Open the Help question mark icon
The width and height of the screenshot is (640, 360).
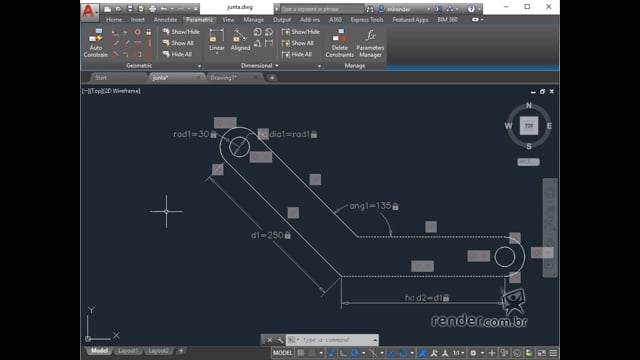pyautogui.click(x=471, y=9)
